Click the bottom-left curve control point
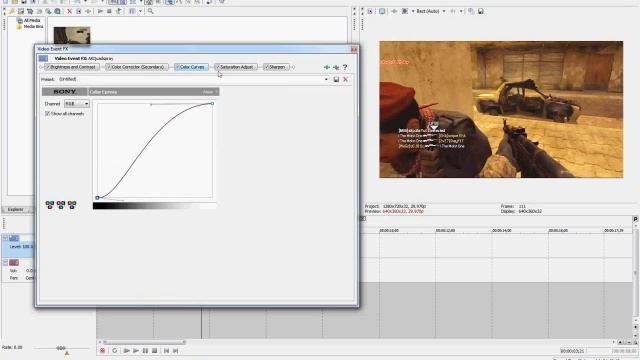 pyautogui.click(x=97, y=198)
